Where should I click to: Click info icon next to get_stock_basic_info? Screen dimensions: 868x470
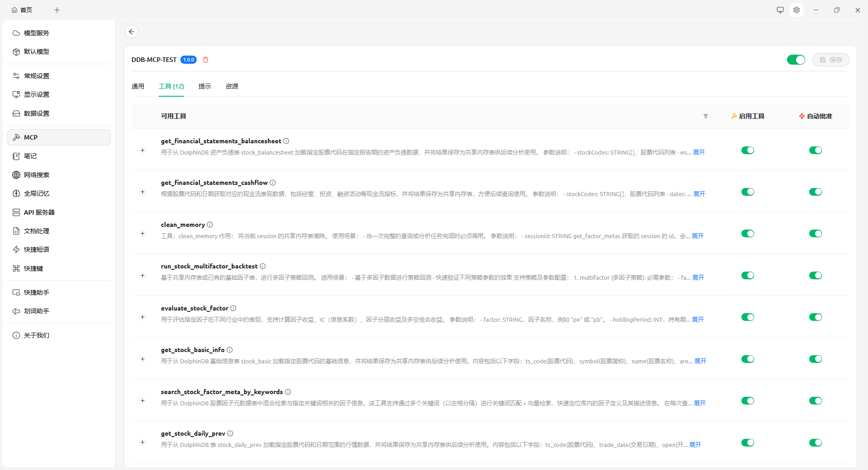[230, 350]
